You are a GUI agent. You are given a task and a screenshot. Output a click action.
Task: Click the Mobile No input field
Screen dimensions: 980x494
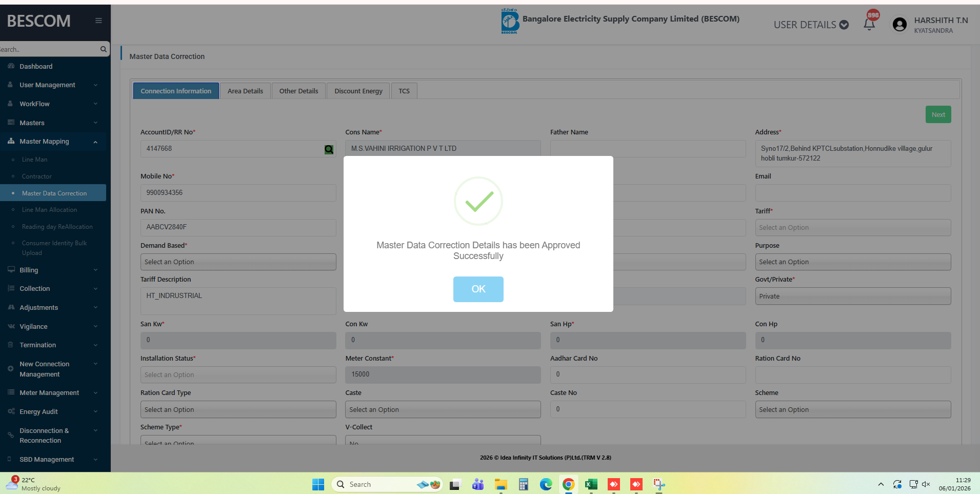tap(238, 193)
